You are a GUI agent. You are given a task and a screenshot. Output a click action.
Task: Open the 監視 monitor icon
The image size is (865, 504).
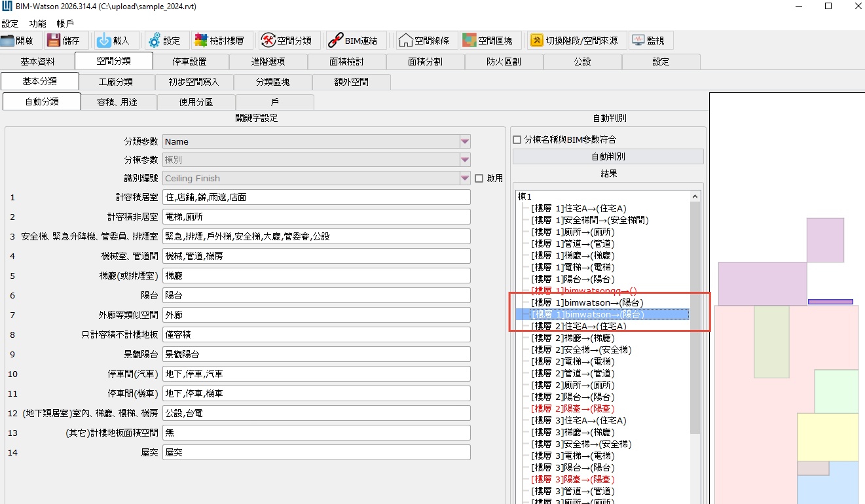tap(638, 41)
